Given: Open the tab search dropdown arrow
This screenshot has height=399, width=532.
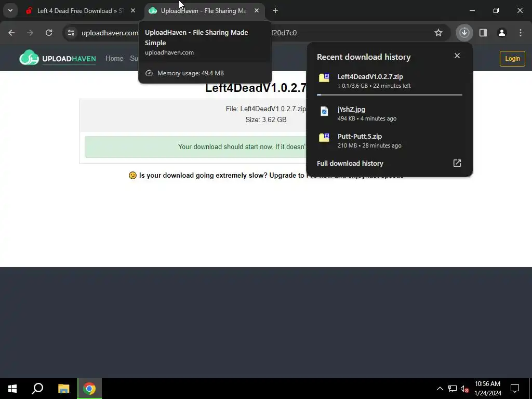Looking at the screenshot, I should click(10, 10).
